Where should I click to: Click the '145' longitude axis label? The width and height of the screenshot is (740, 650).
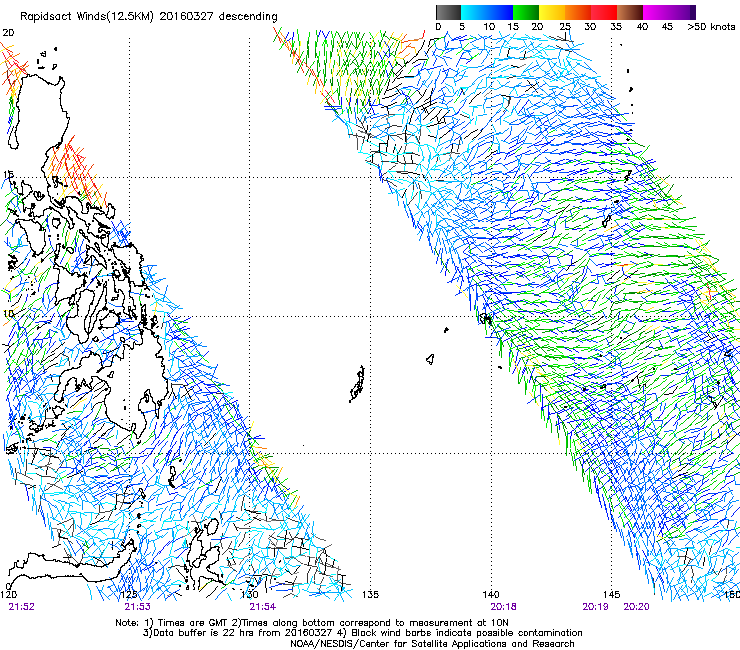click(611, 594)
